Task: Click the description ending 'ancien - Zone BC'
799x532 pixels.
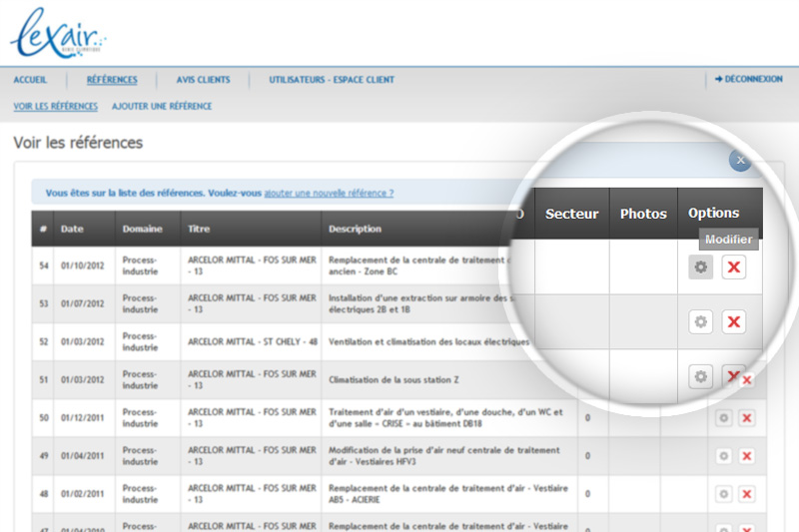Action: (417, 266)
